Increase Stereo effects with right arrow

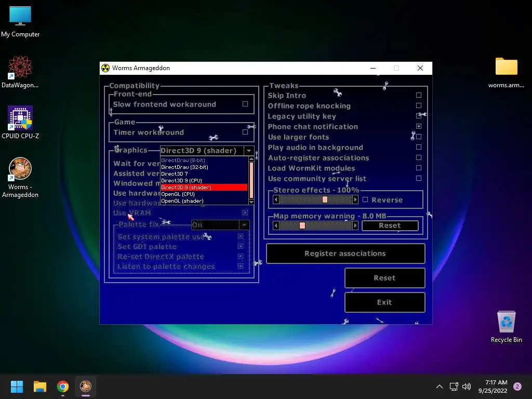pos(355,199)
